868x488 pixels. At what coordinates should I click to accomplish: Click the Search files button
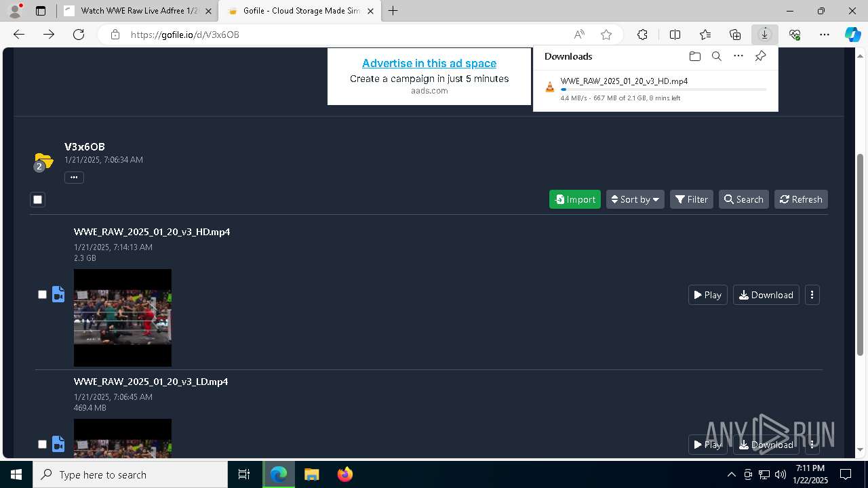[744, 199]
